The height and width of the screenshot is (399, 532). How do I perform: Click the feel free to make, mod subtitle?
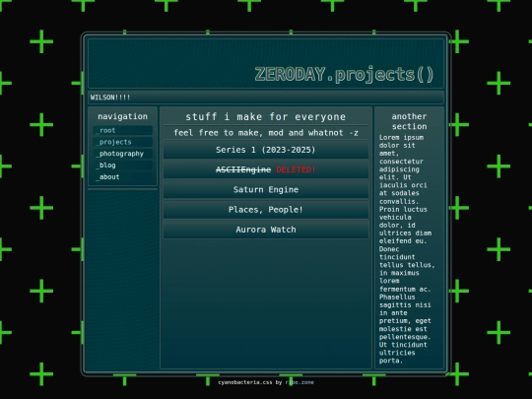266,133
